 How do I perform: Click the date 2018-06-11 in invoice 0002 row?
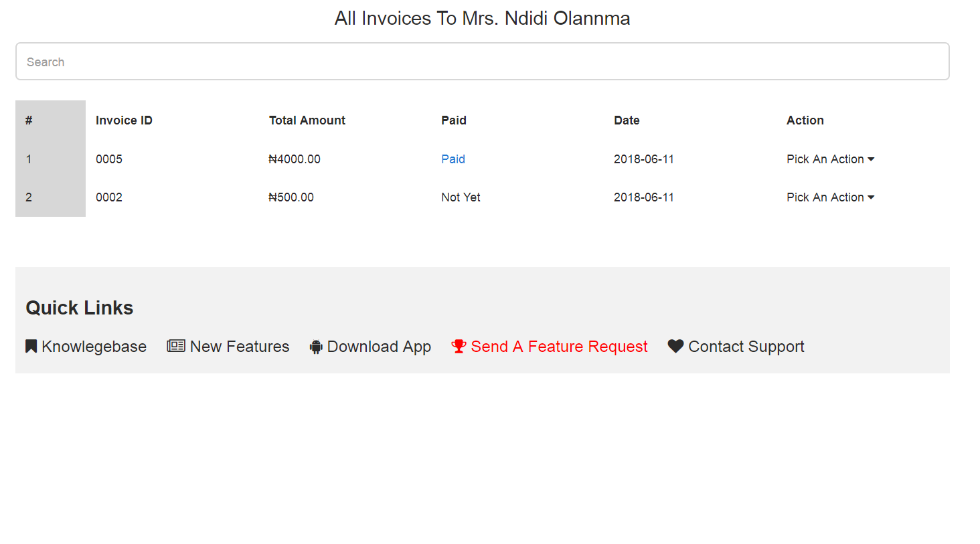click(644, 197)
